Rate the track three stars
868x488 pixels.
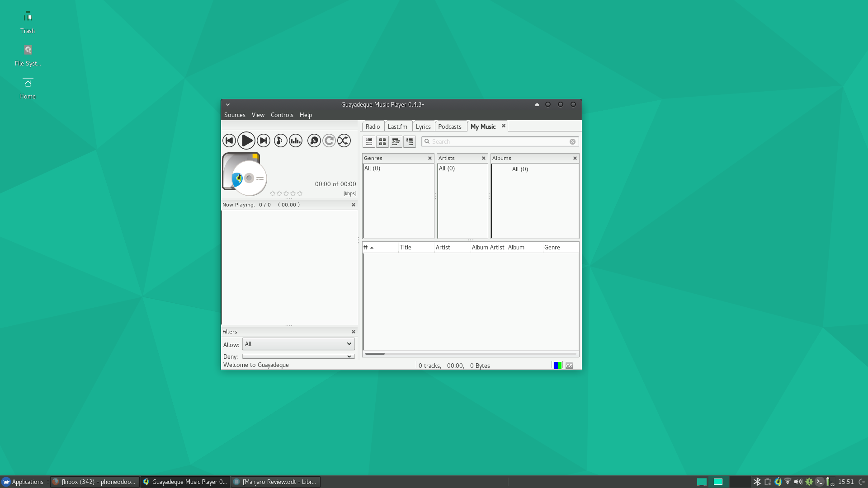click(x=286, y=193)
